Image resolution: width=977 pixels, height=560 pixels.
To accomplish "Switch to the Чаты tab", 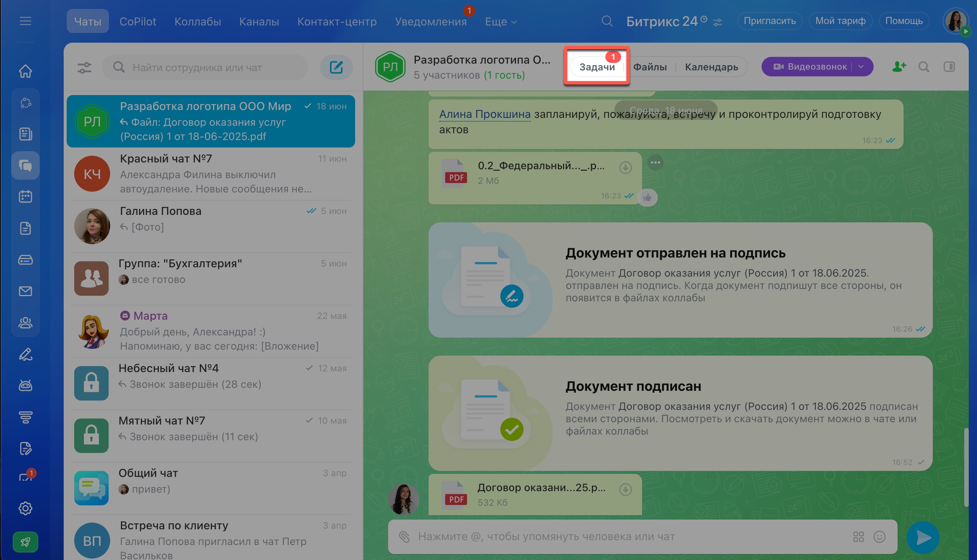I will (x=88, y=21).
